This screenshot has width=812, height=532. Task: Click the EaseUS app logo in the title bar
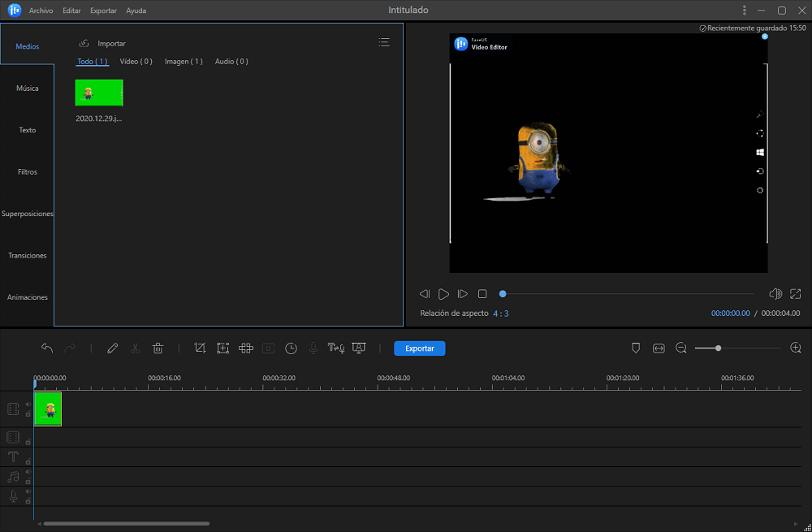[x=15, y=11]
